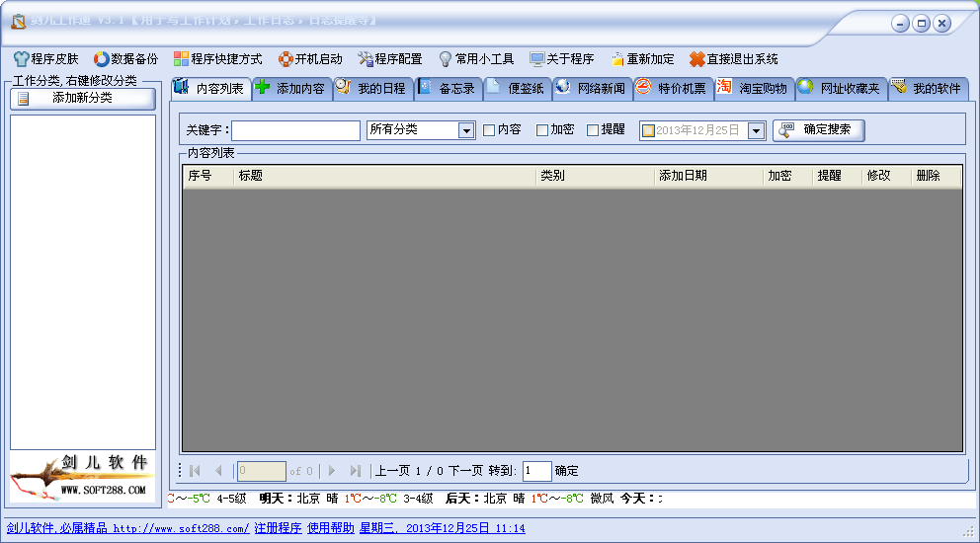Click the previous-record navigation arrow
This screenshot has width=980, height=543.
(218, 471)
